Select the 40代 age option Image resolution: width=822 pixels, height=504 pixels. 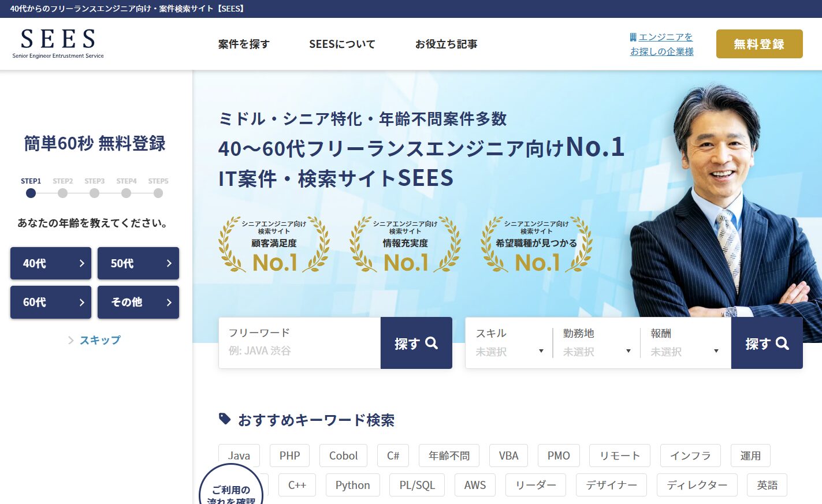pyautogui.click(x=51, y=263)
